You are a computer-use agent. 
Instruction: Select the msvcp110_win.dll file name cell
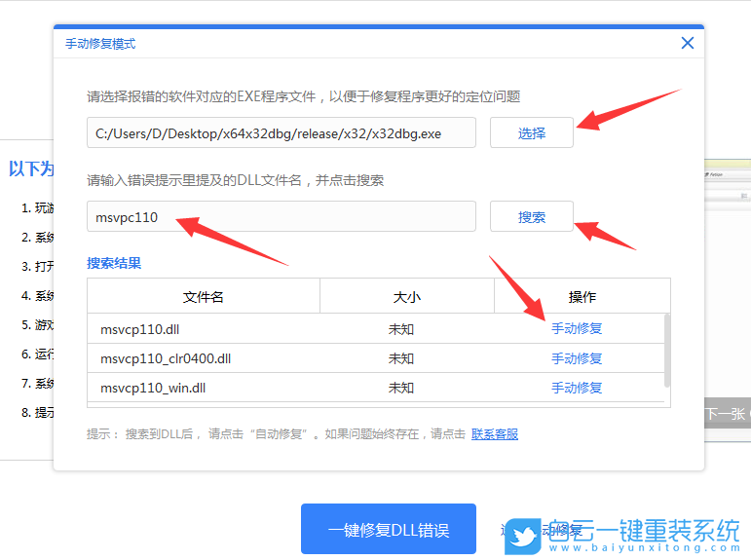click(x=153, y=388)
